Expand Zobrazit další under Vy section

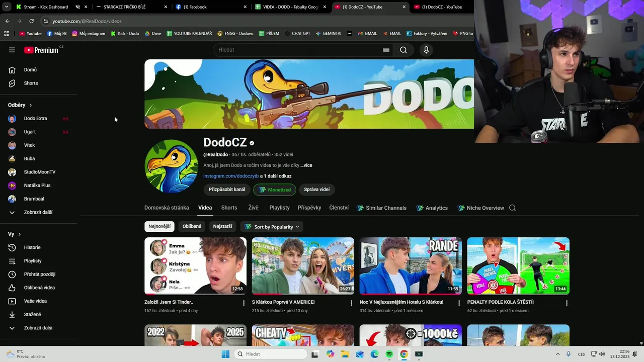(x=39, y=328)
